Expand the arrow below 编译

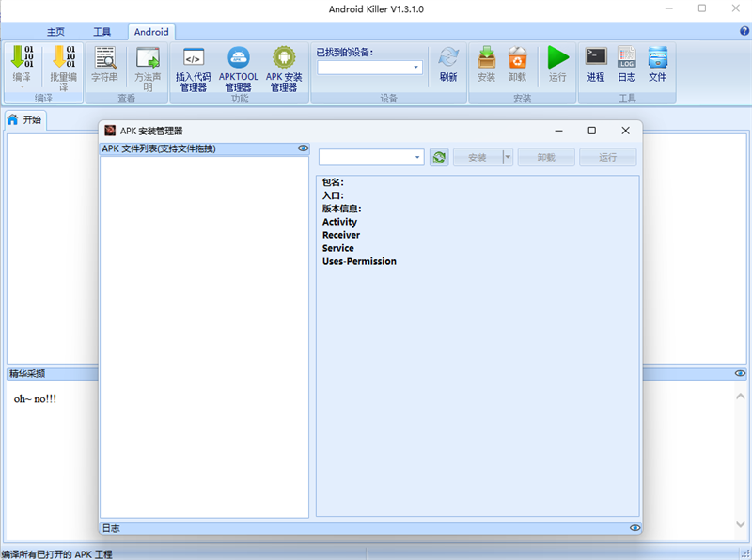(22, 86)
